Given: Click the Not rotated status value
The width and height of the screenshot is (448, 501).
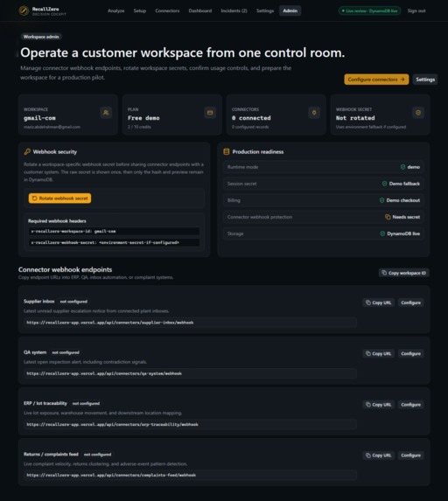Looking at the screenshot, I should (x=355, y=118).
